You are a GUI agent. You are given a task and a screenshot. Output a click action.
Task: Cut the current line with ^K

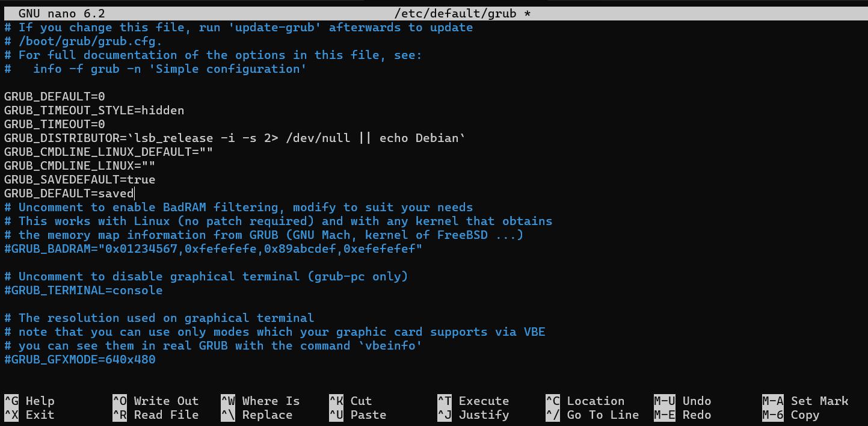pos(352,400)
